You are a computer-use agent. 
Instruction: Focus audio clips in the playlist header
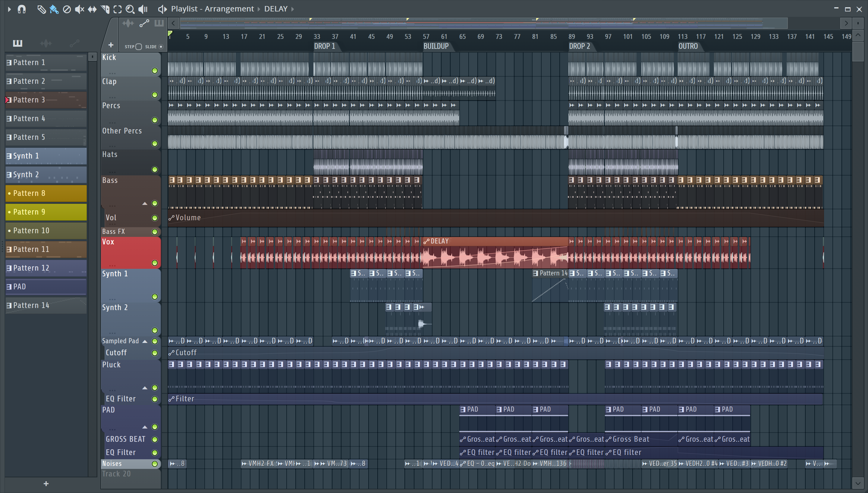click(x=128, y=24)
